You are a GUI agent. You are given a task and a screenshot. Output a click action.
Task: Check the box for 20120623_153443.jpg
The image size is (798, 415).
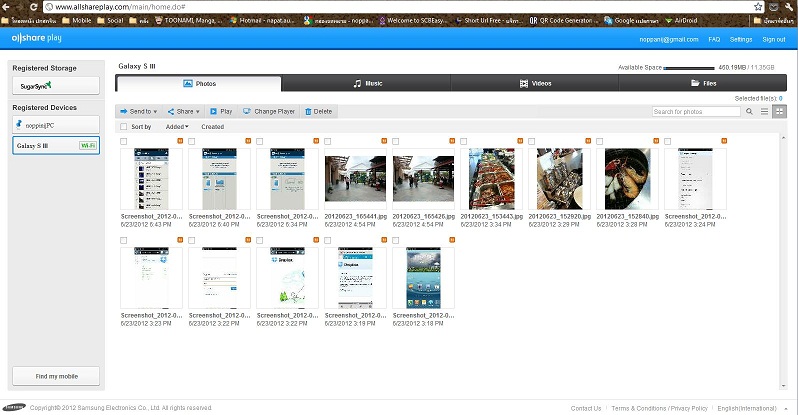[463, 141]
